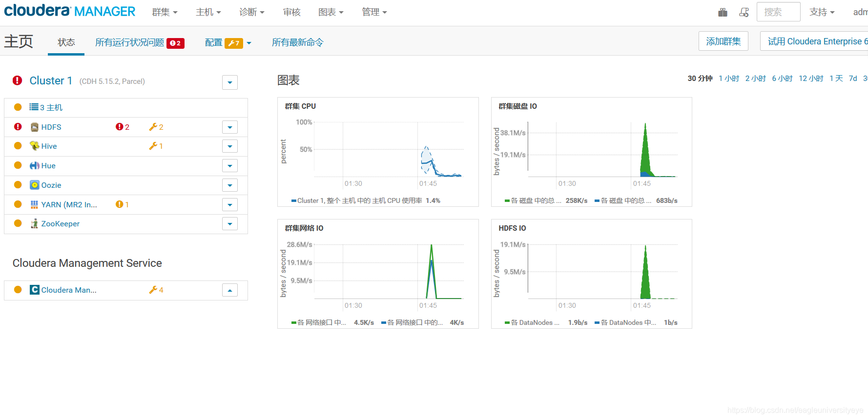Viewport: 868px width, 419px height.
Task: Open Hive configuration wrench warning
Action: (156, 146)
